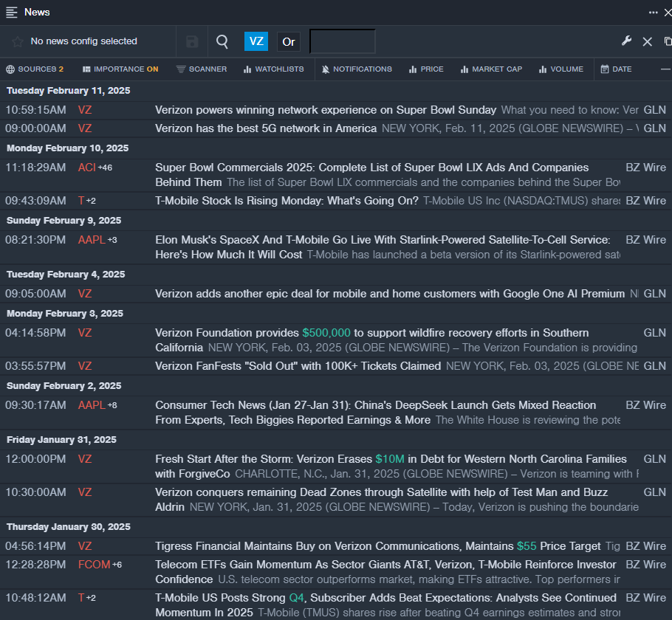The height and width of the screenshot is (620, 672).
Task: Open the Scanner filter
Action: (x=202, y=69)
